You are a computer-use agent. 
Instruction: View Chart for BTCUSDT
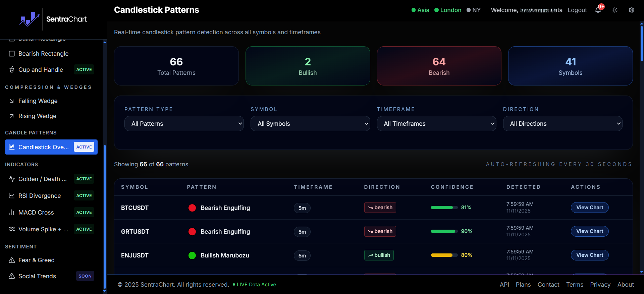click(x=590, y=208)
